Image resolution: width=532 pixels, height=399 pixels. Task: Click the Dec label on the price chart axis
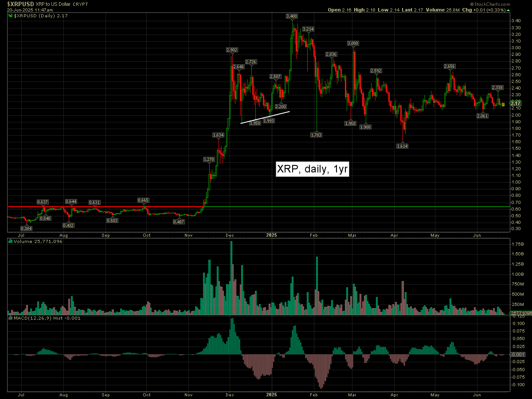(x=230, y=235)
